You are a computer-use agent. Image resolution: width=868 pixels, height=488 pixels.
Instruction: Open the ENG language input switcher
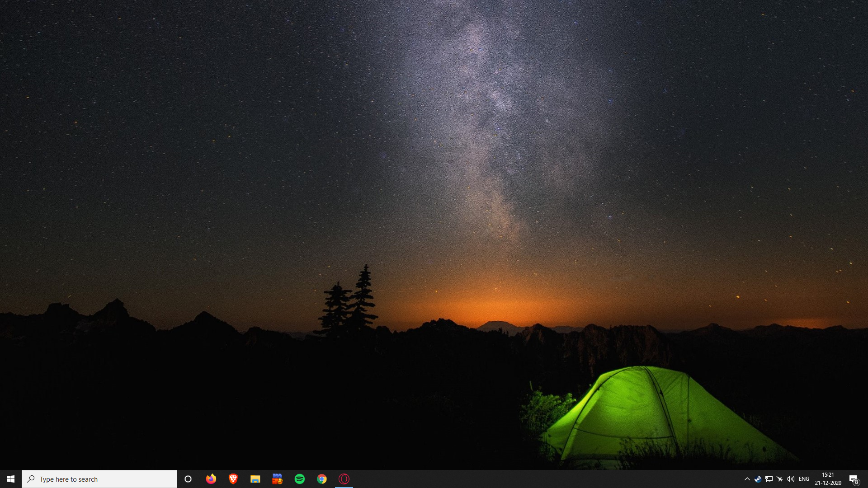point(804,479)
